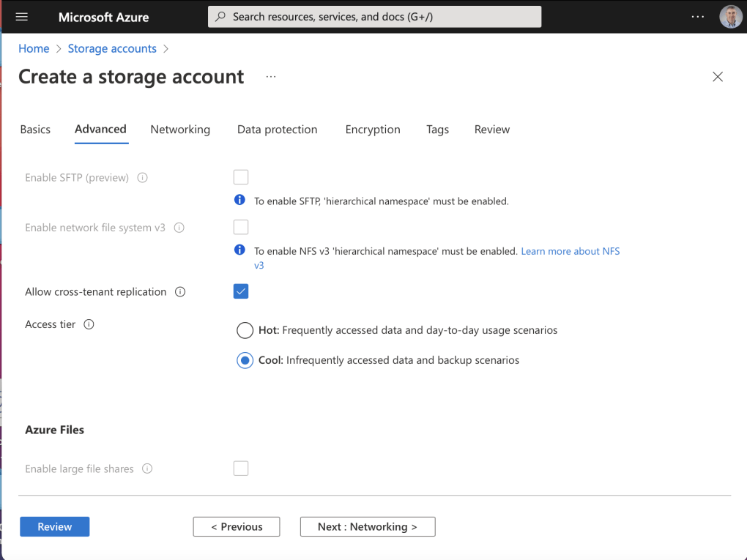The height and width of the screenshot is (560, 747).
Task: Click the blue Review button
Action: [x=54, y=526]
